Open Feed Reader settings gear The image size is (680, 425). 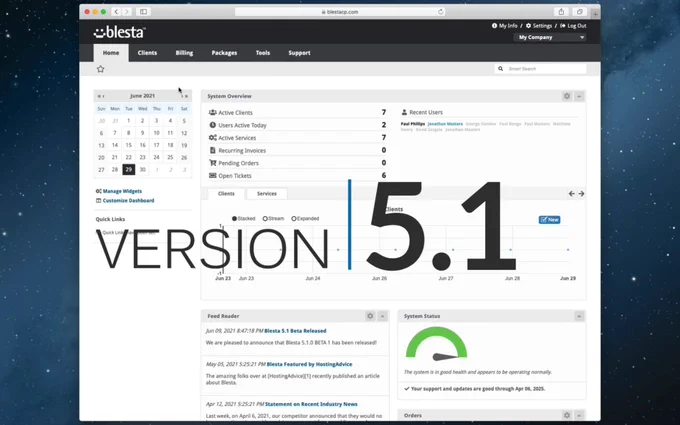(x=370, y=316)
